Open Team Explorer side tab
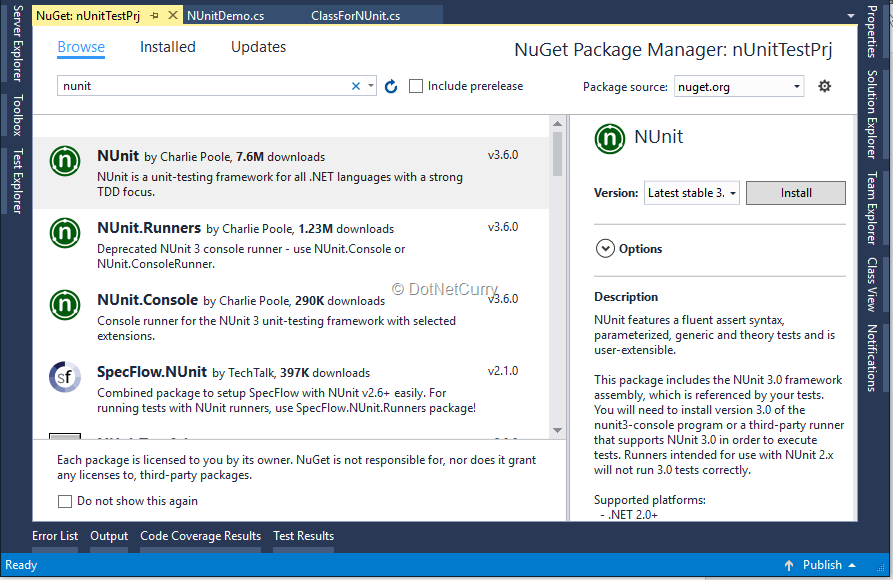This screenshot has width=893, height=580. pyautogui.click(x=871, y=209)
